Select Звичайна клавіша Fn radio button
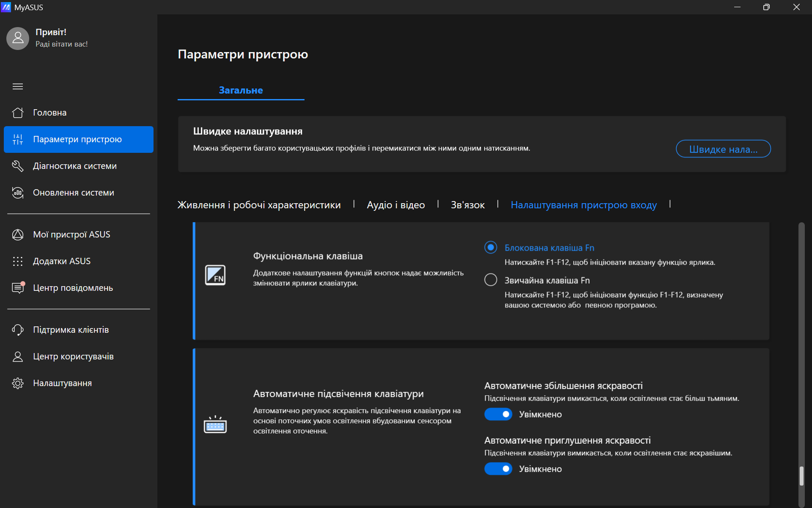The image size is (812, 508). coord(491,280)
